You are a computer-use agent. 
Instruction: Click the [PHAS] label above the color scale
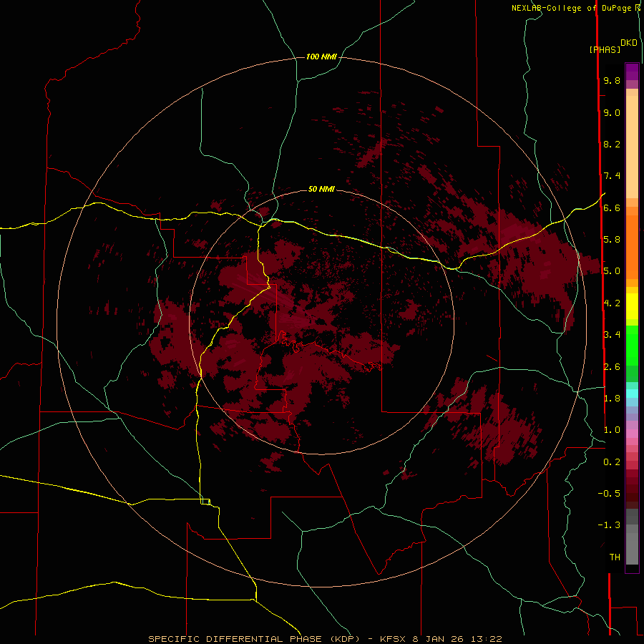click(x=605, y=49)
